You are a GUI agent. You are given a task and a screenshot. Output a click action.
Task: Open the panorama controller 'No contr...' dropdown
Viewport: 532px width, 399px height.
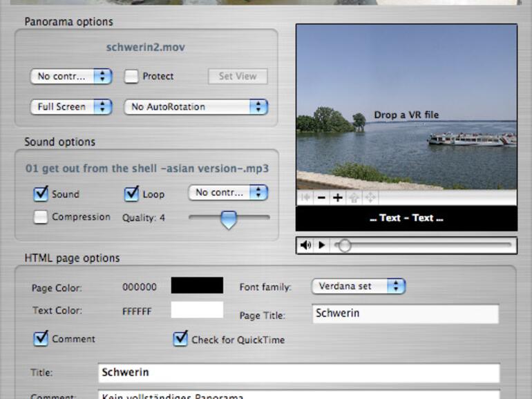(71, 76)
